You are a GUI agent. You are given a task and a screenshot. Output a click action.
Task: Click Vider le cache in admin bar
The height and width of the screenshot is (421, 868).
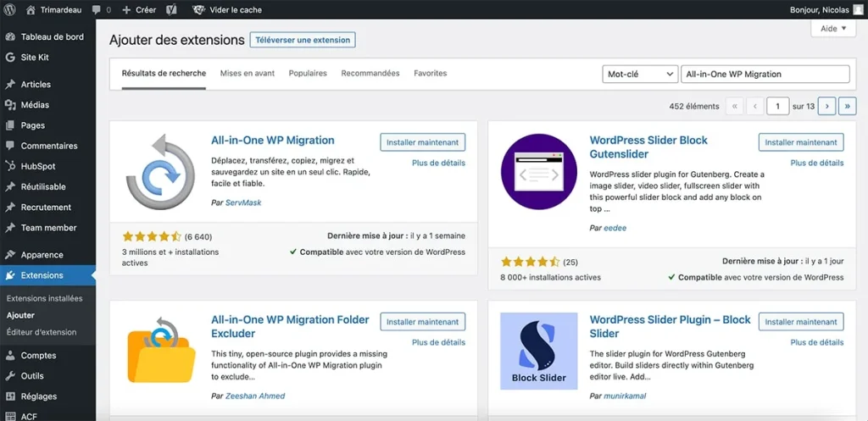(236, 10)
